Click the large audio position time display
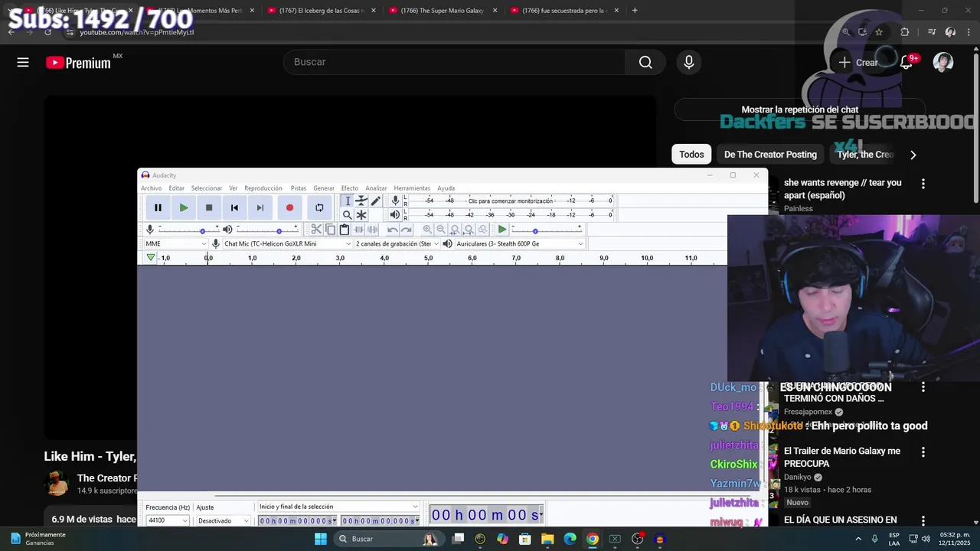Screen dimensions: 980x551 coord(486,515)
